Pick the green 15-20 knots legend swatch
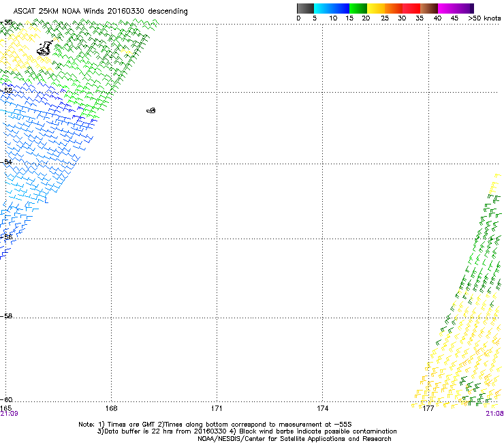This screenshot has height=443, width=504. pyautogui.click(x=358, y=8)
